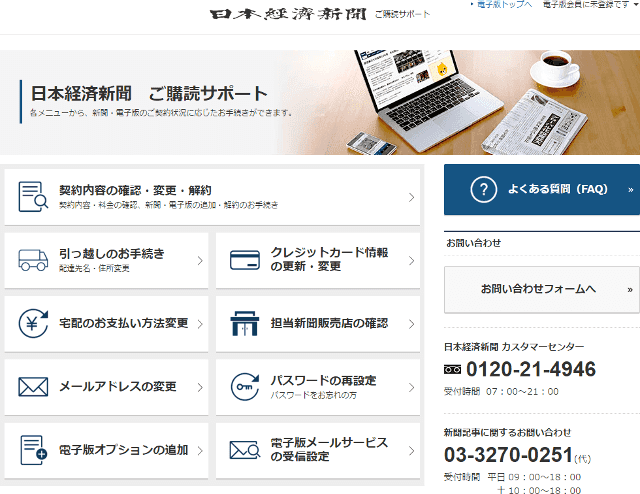This screenshot has width=640, height=494.
Task: Click the 日本経済新聞 header logo
Action: (x=289, y=14)
